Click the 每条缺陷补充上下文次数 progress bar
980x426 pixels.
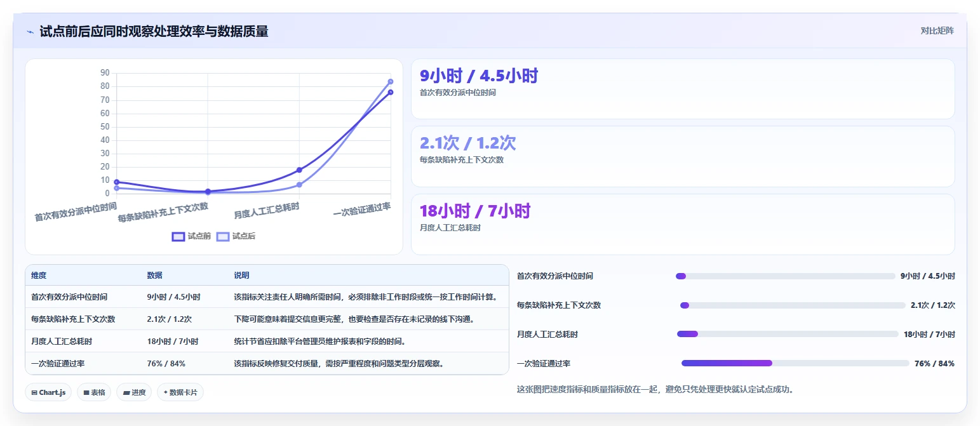793,305
